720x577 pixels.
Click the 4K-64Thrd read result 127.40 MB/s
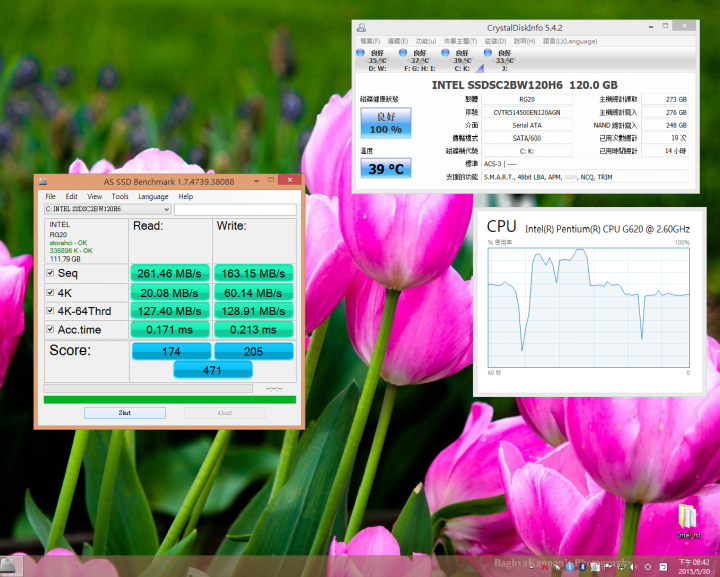(x=170, y=311)
